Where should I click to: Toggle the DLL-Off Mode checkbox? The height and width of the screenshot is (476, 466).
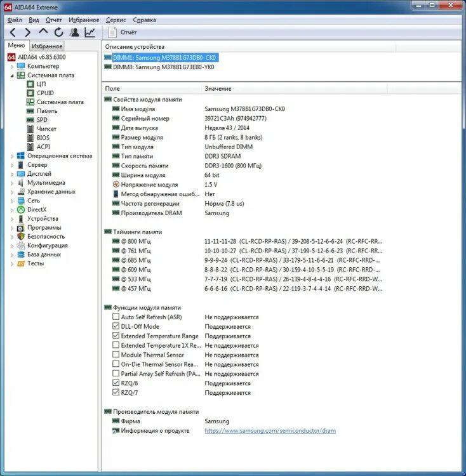coord(116,326)
